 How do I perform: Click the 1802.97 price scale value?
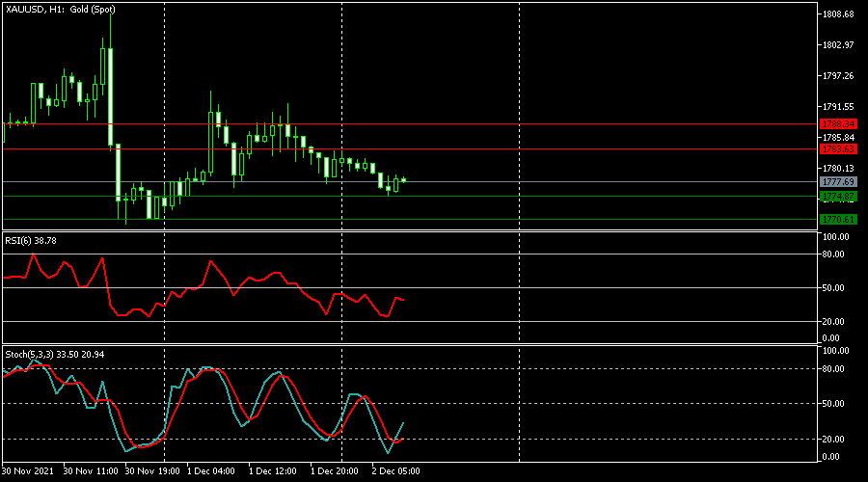838,44
